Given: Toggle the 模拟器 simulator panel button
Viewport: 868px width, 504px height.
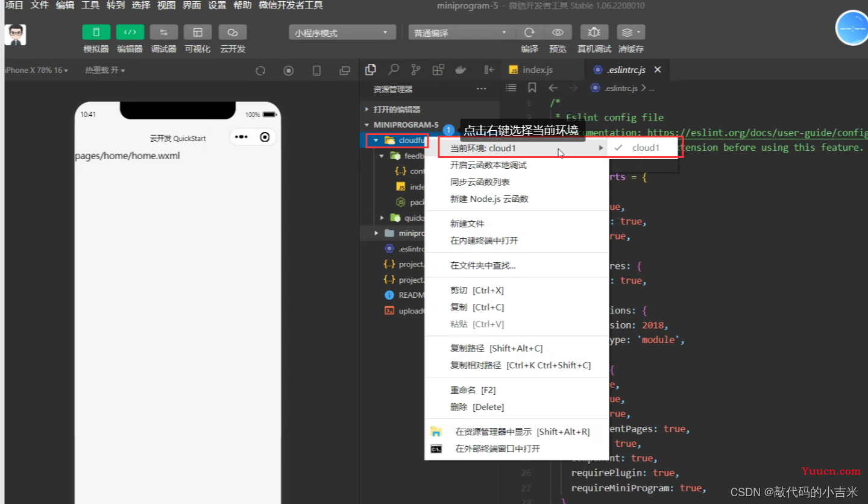Looking at the screenshot, I should pos(96,32).
